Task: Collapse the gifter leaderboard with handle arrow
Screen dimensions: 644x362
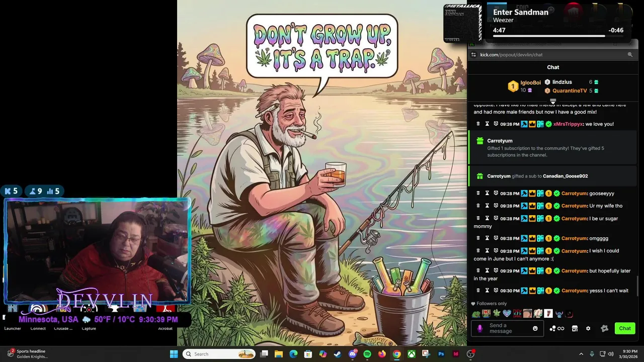Action: click(x=553, y=101)
